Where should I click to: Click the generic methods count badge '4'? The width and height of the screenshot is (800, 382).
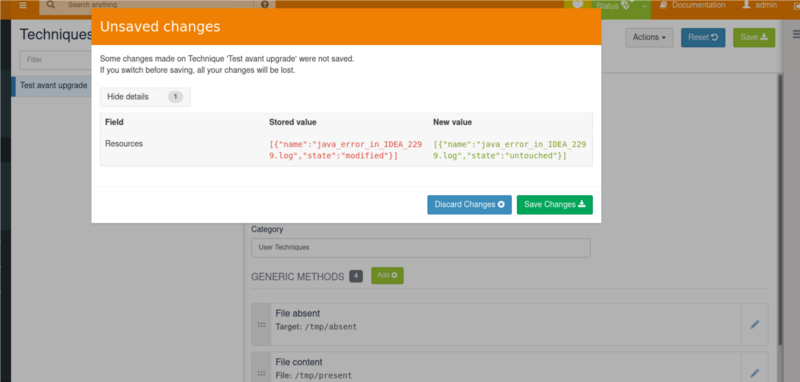pos(356,276)
